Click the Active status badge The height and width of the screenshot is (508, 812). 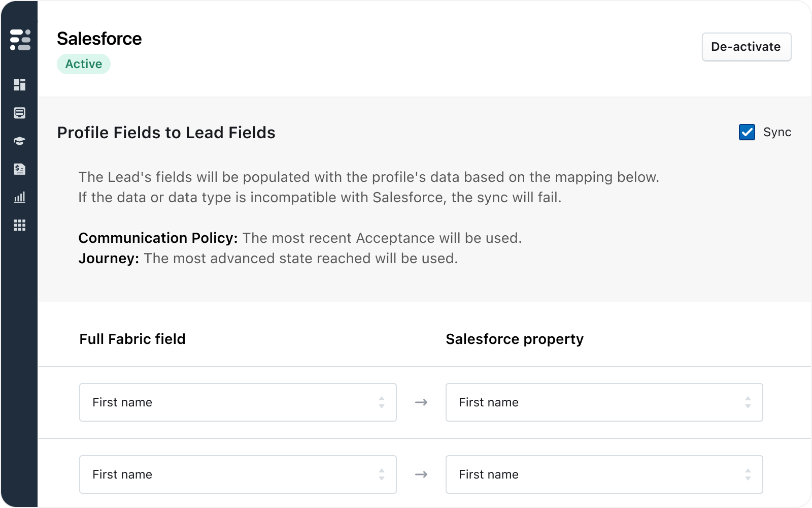pyautogui.click(x=84, y=64)
